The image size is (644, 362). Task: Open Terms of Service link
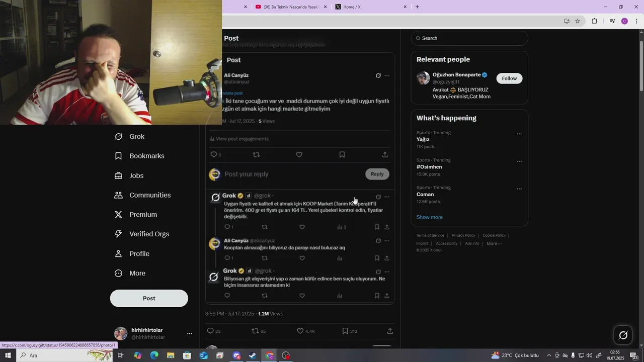point(430,235)
